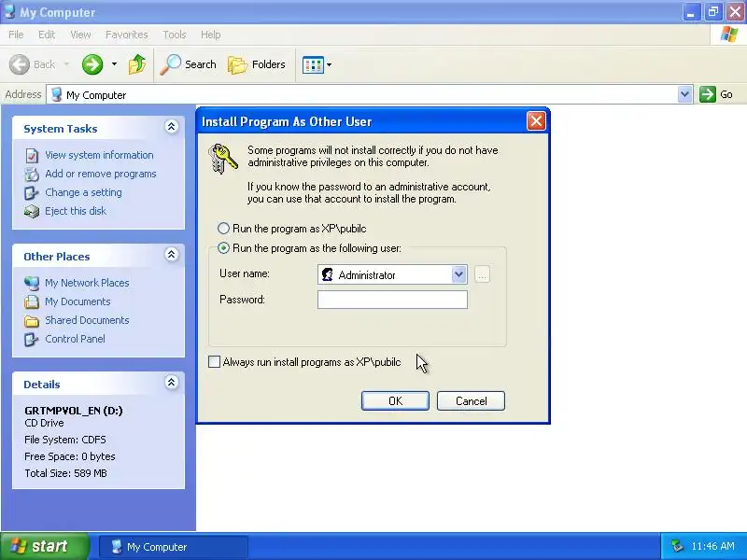The width and height of the screenshot is (747, 560).
Task: Confirm with the OK button
Action: click(395, 401)
